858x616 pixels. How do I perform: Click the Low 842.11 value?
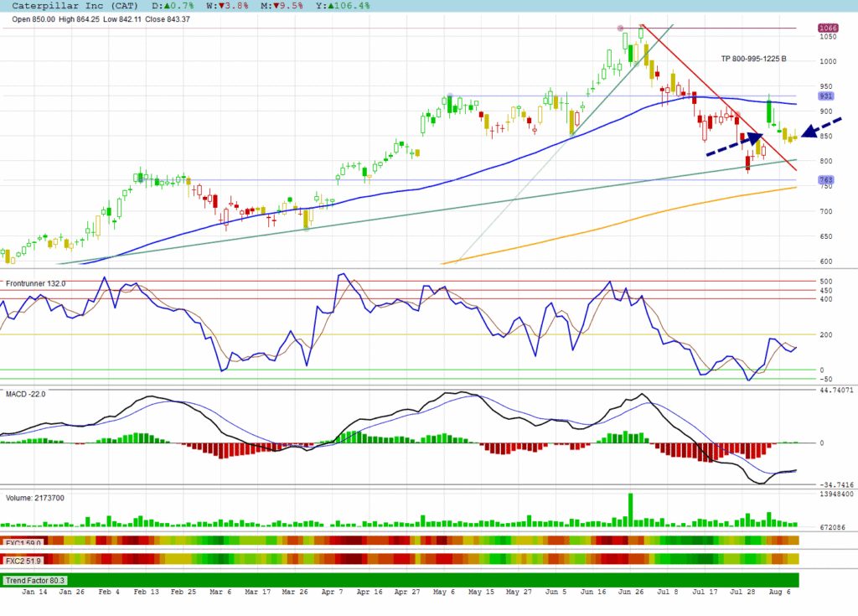coord(122,19)
